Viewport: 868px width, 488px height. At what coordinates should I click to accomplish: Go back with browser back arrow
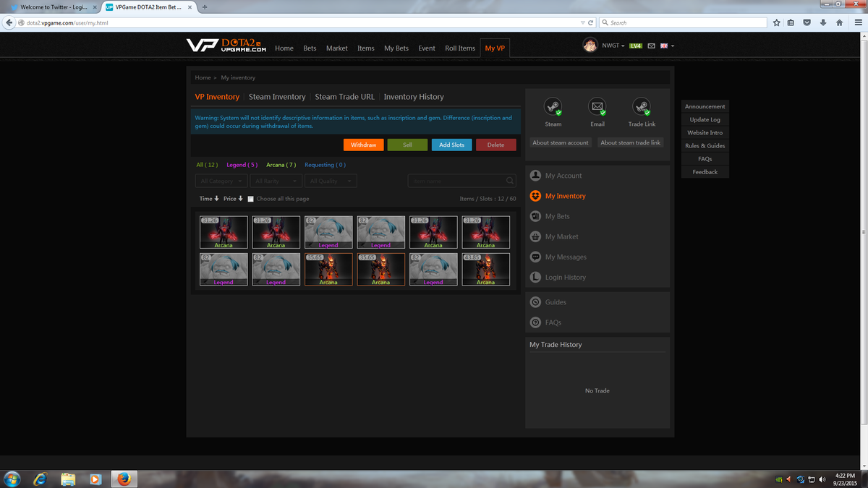point(9,22)
